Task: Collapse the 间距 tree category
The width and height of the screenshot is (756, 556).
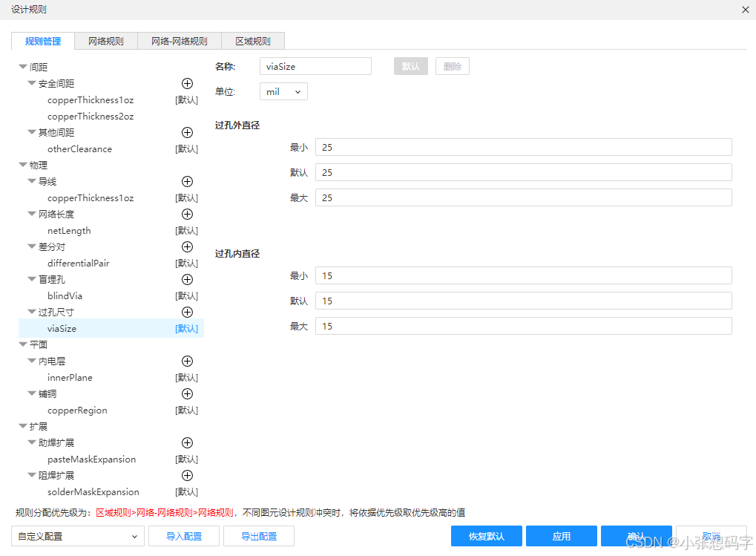Action: point(23,67)
